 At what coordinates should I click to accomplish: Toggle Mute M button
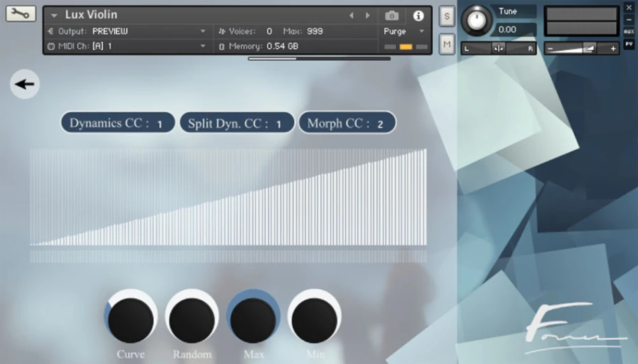click(447, 44)
